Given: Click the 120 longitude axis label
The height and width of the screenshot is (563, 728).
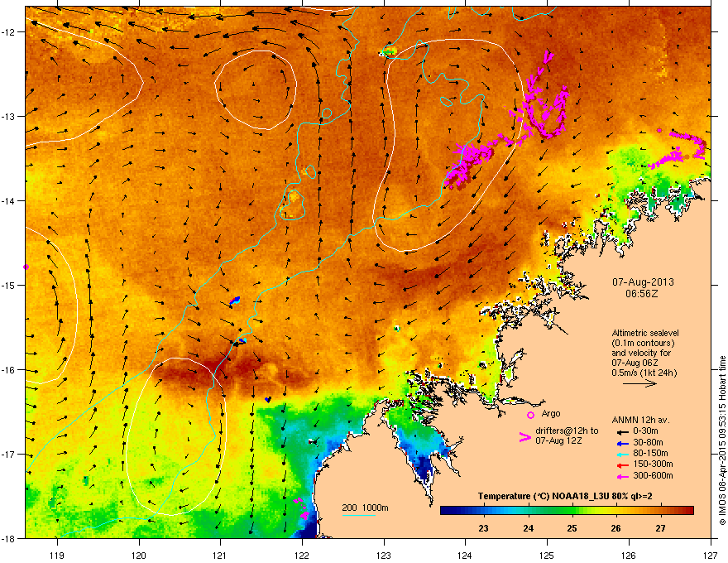Looking at the screenshot, I should click(139, 555).
